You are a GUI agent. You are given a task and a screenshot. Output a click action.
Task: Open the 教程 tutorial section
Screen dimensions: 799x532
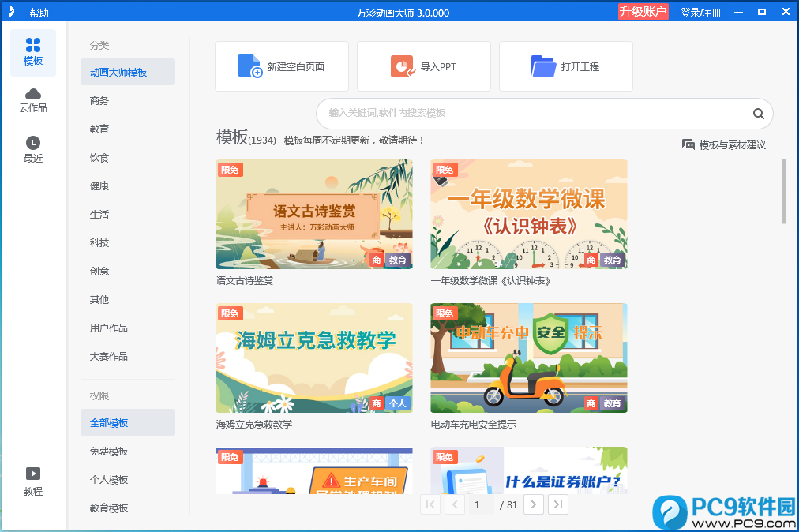click(33, 482)
